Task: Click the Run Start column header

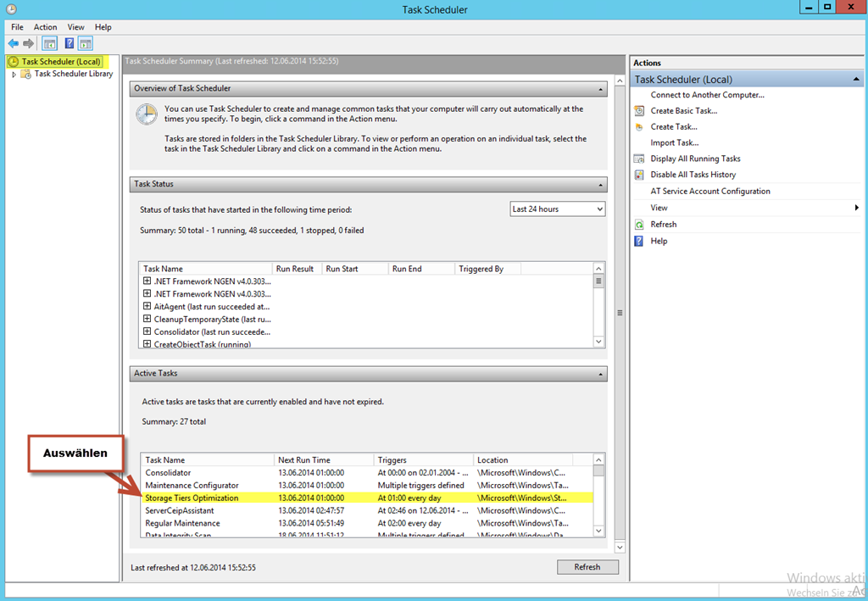Action: (355, 269)
